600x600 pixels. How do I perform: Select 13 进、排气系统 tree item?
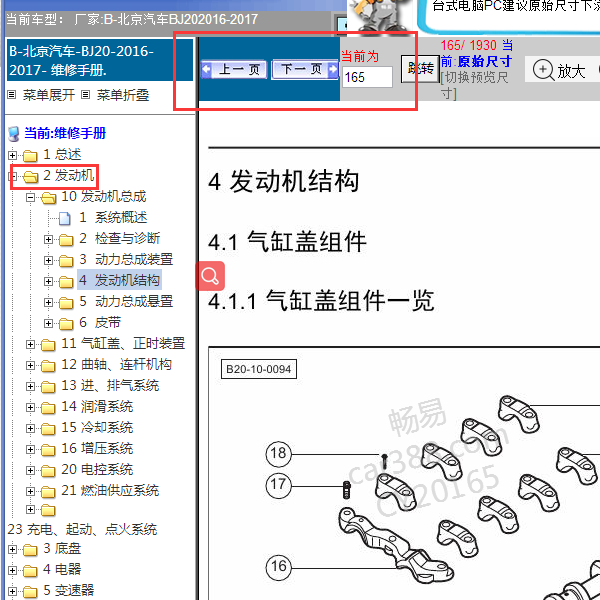pyautogui.click(x=110, y=385)
